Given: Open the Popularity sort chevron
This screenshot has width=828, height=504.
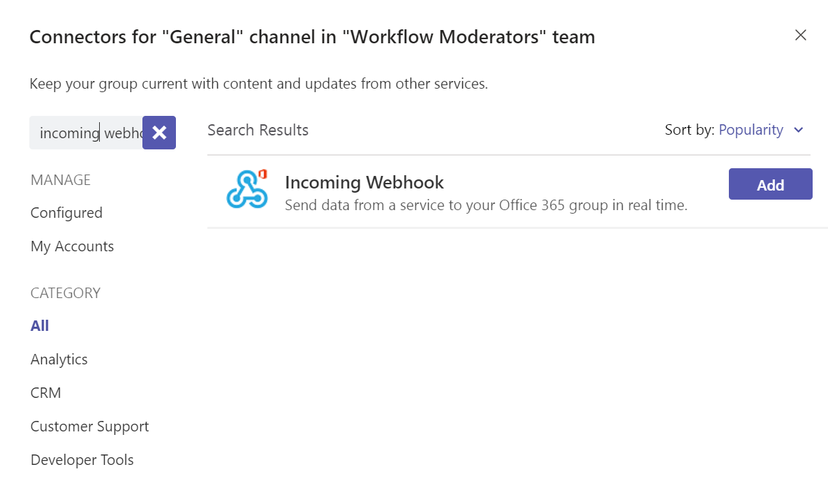Looking at the screenshot, I should [x=798, y=130].
